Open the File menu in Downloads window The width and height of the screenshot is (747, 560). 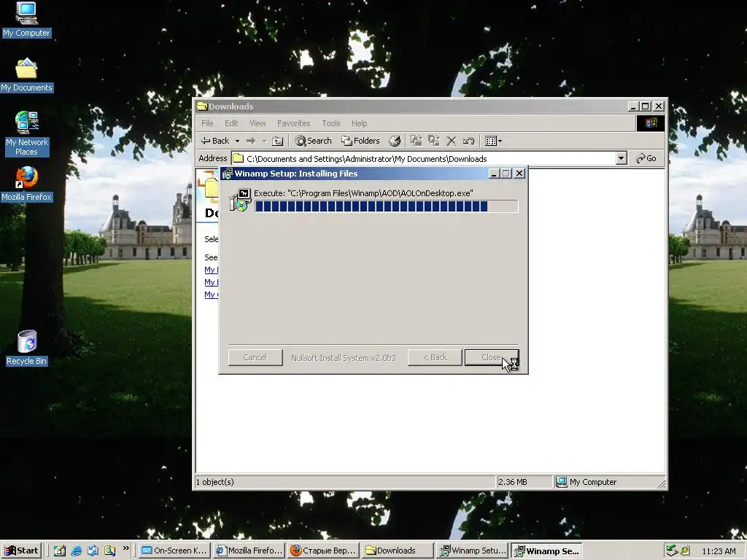coord(207,123)
